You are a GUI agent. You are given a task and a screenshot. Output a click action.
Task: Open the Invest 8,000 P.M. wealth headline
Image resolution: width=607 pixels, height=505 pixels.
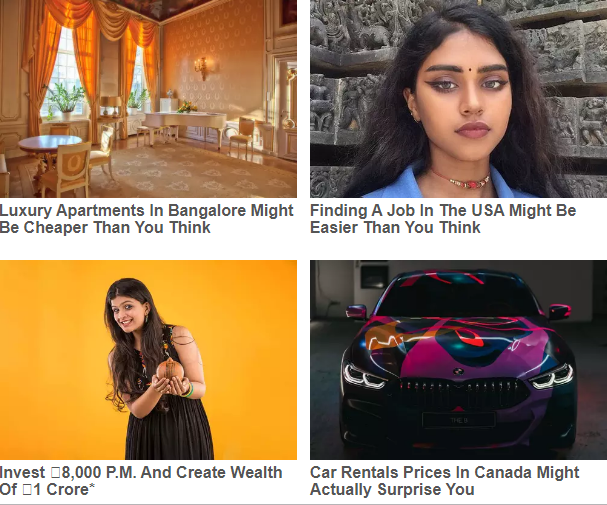coord(141,481)
